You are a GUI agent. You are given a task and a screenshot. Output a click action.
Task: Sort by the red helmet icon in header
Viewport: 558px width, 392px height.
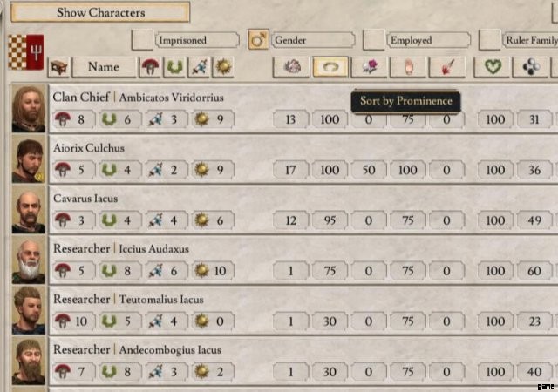152,67
